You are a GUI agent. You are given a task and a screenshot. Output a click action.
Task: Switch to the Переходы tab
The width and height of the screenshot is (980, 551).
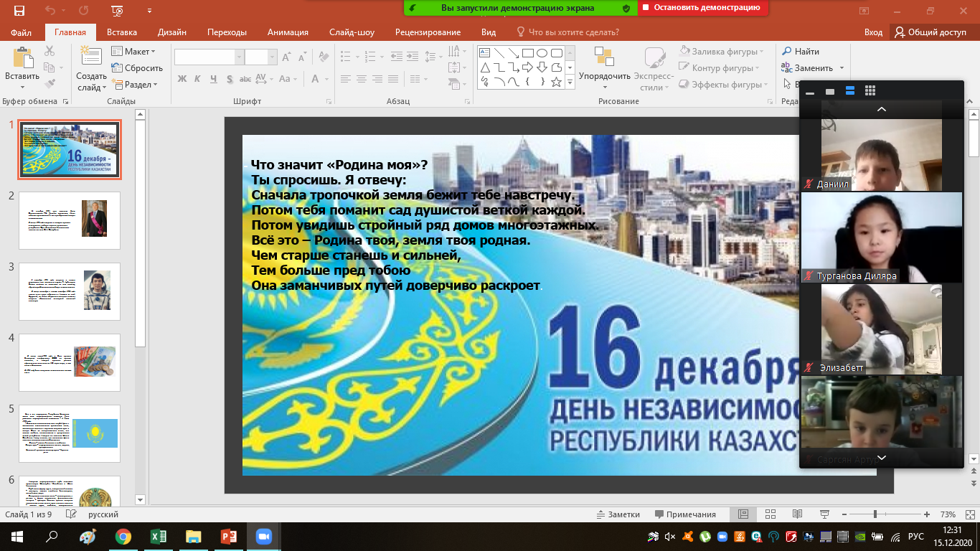[x=227, y=32]
